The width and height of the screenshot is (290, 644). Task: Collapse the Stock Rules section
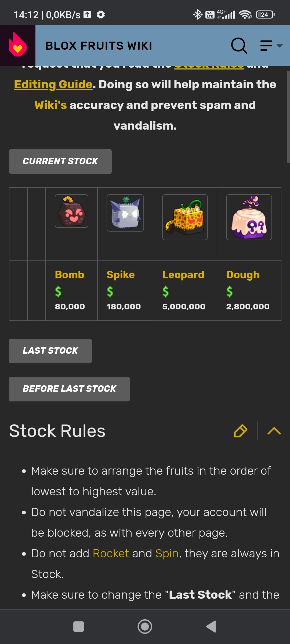point(274,431)
